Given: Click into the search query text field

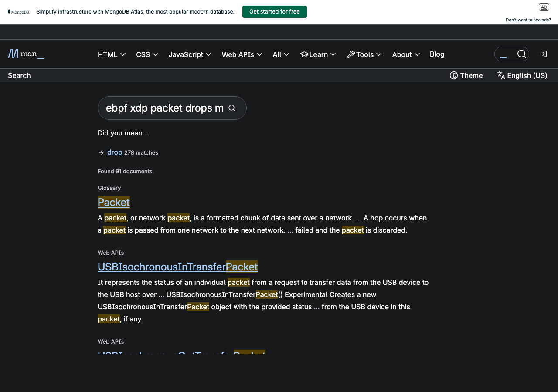Looking at the screenshot, I should [x=165, y=108].
